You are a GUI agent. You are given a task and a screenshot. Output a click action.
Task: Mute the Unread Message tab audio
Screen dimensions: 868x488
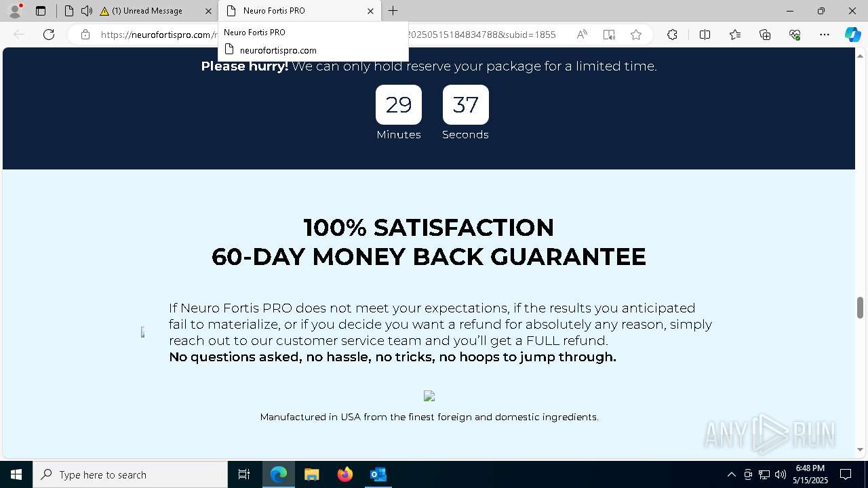[x=86, y=11]
